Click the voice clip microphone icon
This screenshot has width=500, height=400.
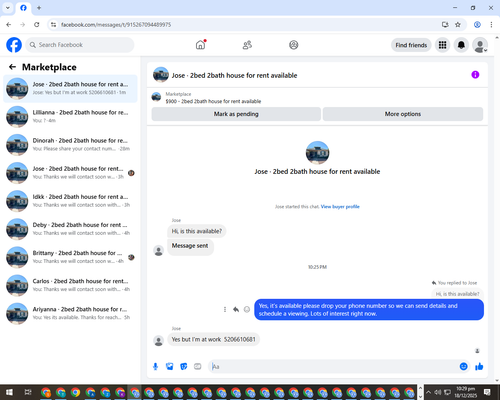click(x=155, y=367)
